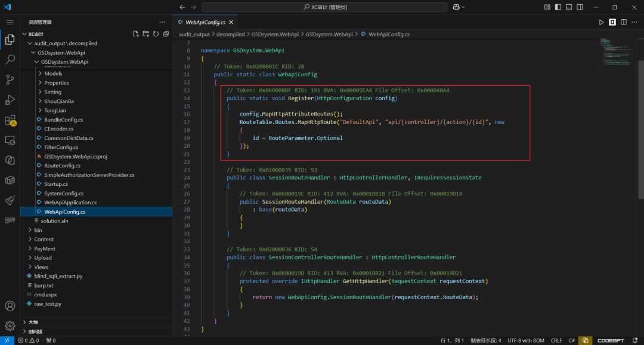Open the CodeGPT sidebar icon
The height and width of the screenshot is (345, 644).
point(10,220)
